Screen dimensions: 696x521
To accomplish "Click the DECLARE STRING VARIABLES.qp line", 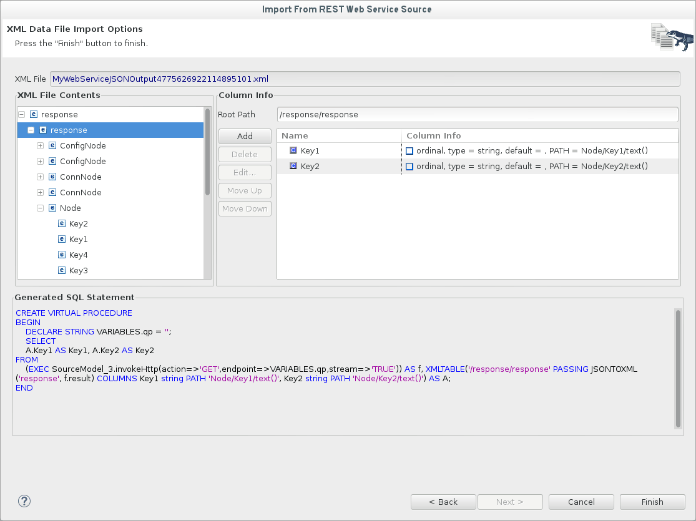I will click(x=98, y=332).
